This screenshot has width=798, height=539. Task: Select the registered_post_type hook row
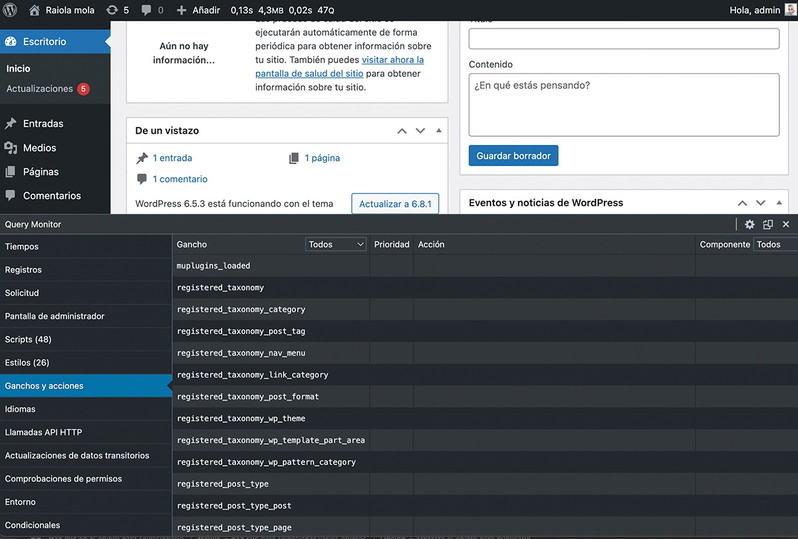pos(485,485)
